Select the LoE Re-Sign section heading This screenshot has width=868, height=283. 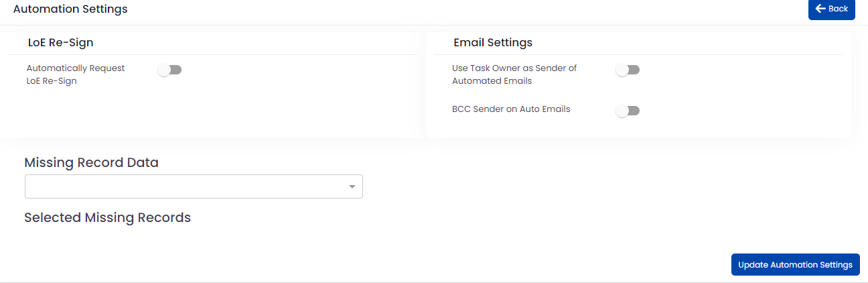[x=60, y=43]
